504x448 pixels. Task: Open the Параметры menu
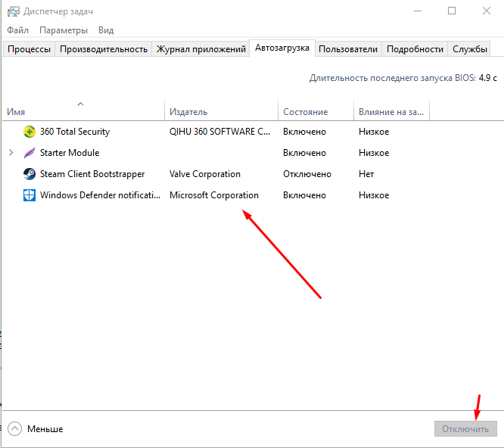coord(64,30)
